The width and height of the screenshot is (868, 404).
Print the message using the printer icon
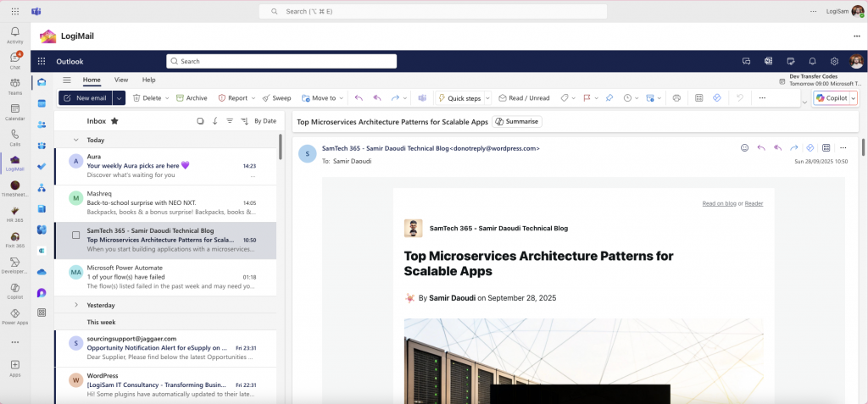click(x=676, y=98)
